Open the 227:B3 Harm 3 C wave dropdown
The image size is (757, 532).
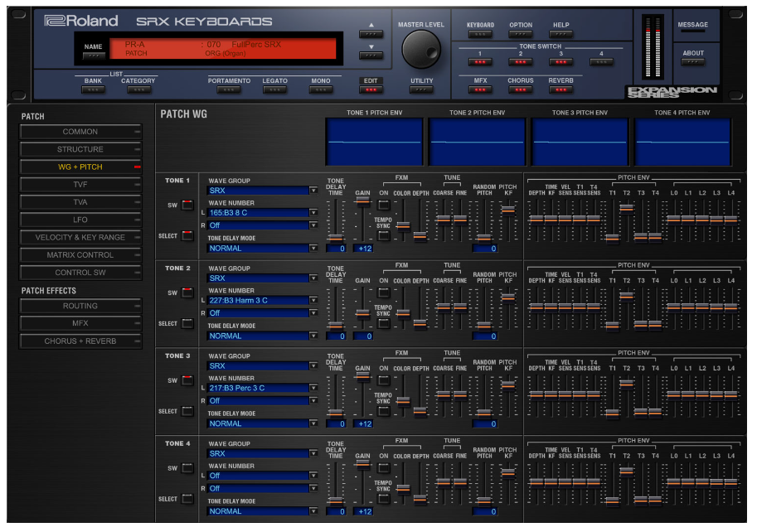(263, 301)
